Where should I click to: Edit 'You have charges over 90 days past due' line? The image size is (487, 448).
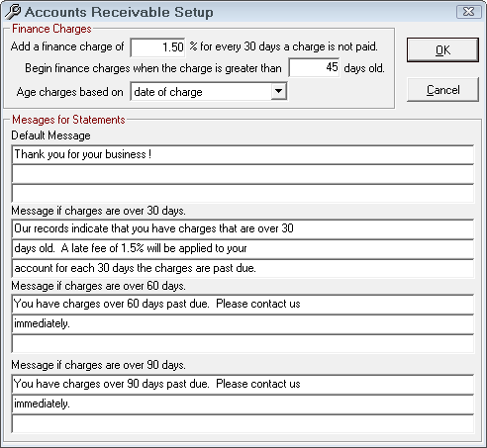(243, 384)
